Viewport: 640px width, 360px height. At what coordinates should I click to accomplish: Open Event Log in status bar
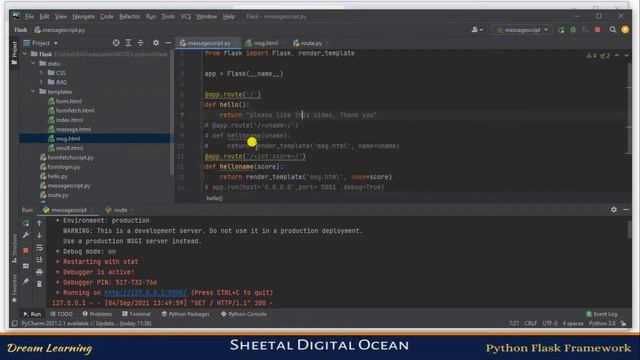[x=602, y=314]
